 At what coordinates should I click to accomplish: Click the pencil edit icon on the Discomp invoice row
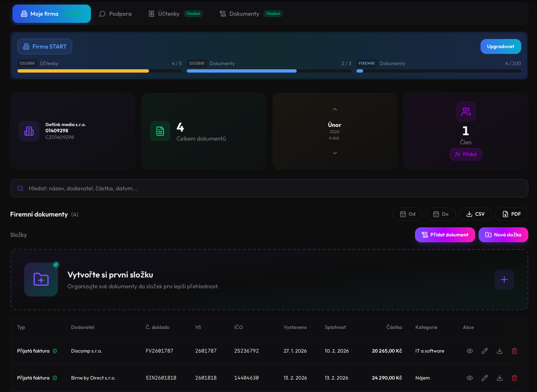[x=485, y=351]
